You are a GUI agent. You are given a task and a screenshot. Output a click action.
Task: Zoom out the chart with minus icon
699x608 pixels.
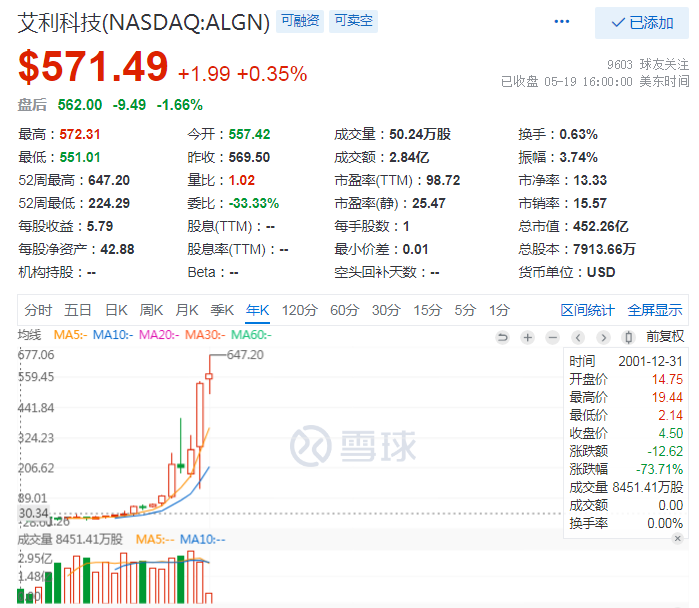(552, 337)
